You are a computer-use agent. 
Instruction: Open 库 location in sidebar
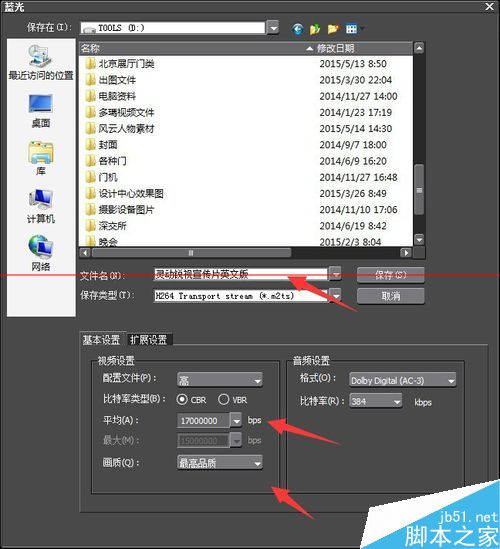click(41, 158)
